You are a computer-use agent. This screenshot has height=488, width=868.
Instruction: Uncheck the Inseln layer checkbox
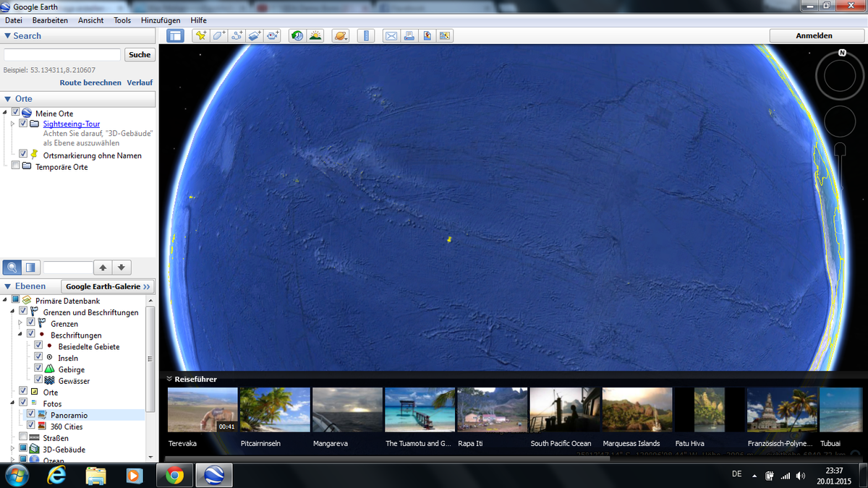point(39,358)
